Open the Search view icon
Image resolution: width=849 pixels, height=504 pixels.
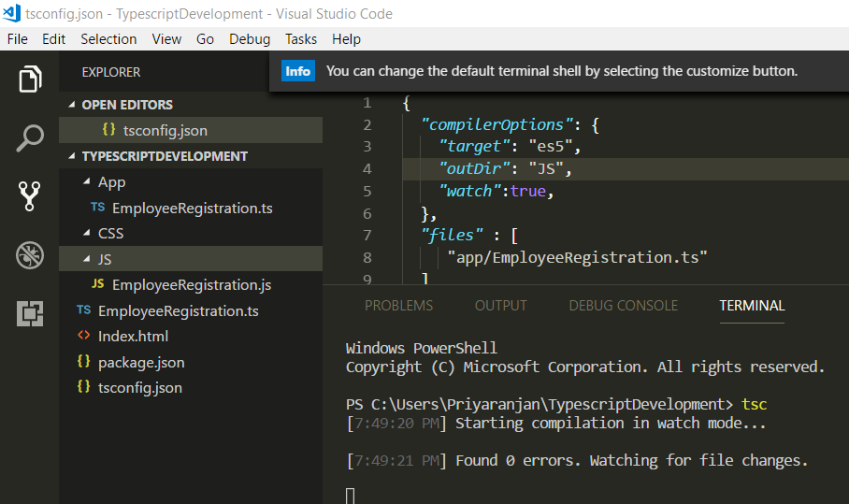pos(30,137)
